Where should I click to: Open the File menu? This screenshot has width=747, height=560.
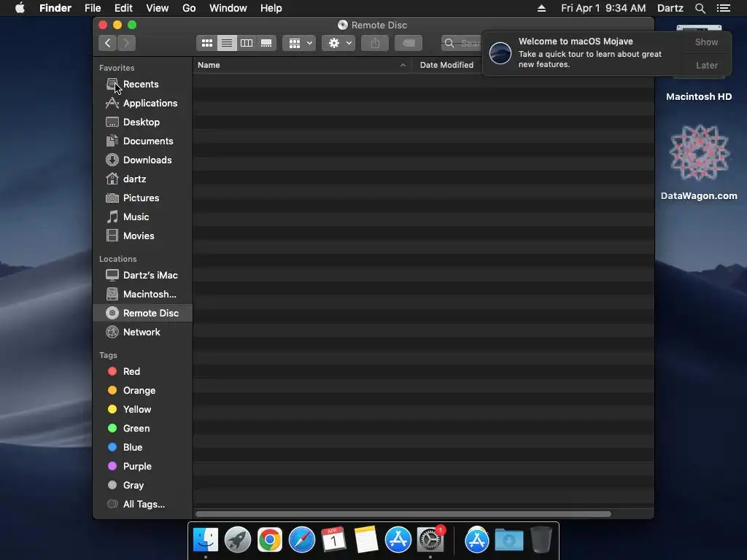(93, 8)
